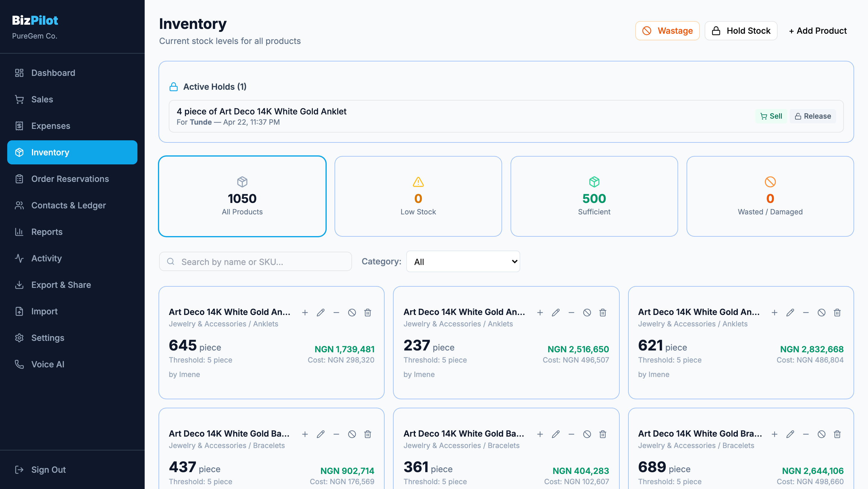This screenshot has height=489, width=868.
Task: Mark wastage on the 645 piece card
Action: click(x=352, y=312)
